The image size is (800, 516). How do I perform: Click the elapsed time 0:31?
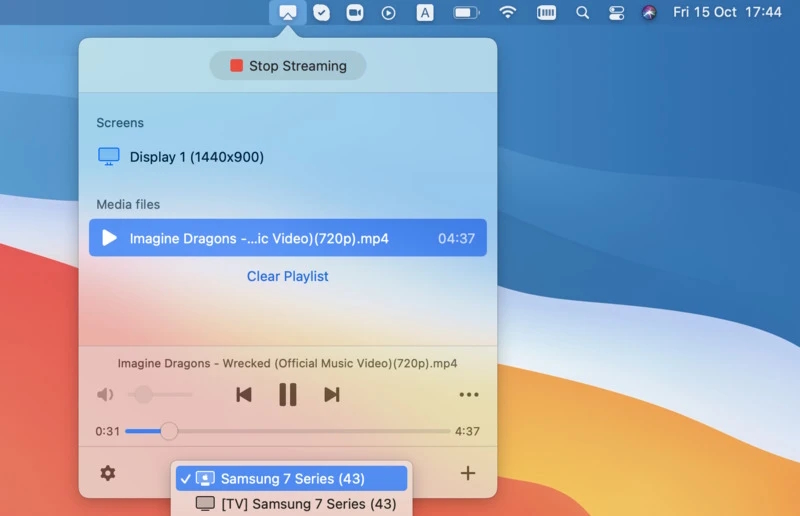[108, 431]
